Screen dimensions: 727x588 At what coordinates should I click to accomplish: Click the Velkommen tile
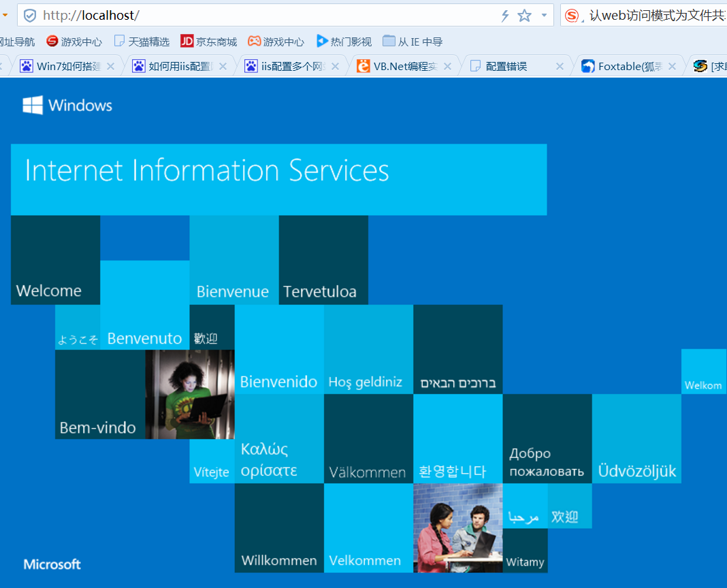point(368,528)
